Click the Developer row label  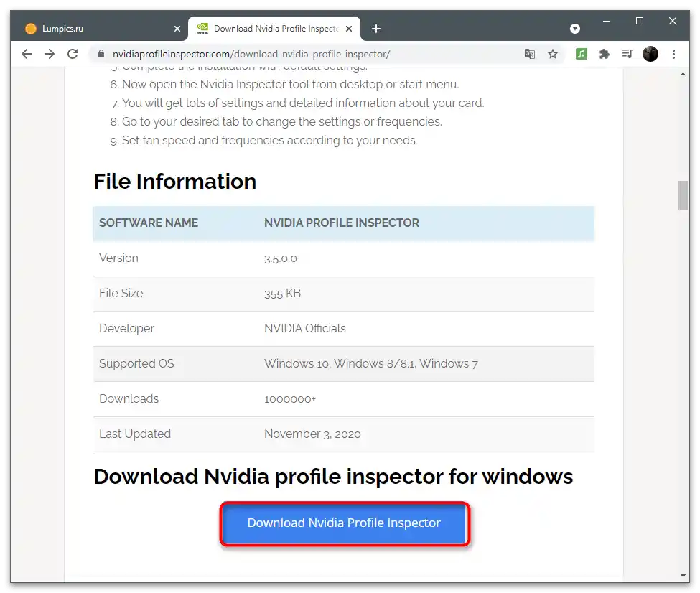tap(126, 329)
